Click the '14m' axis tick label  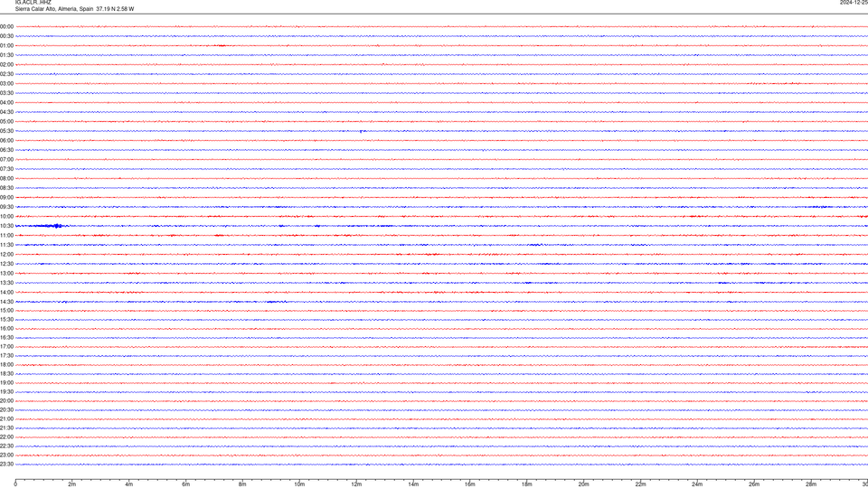click(x=413, y=484)
